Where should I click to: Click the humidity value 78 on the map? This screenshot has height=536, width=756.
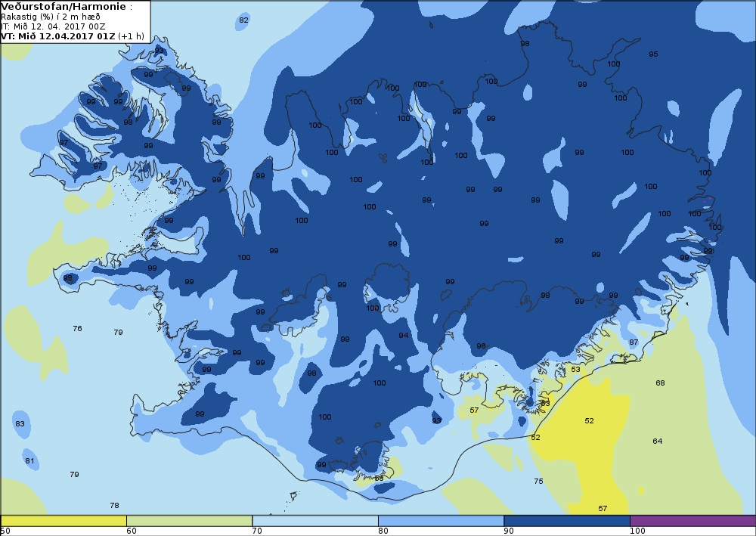pyautogui.click(x=114, y=505)
